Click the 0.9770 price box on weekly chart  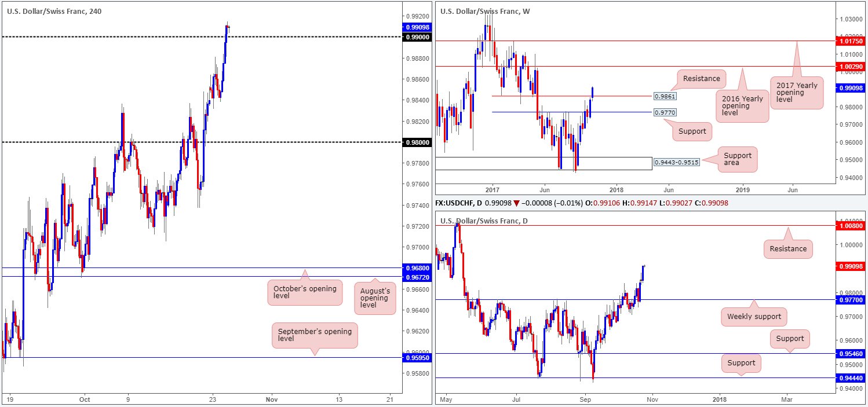[665, 112]
